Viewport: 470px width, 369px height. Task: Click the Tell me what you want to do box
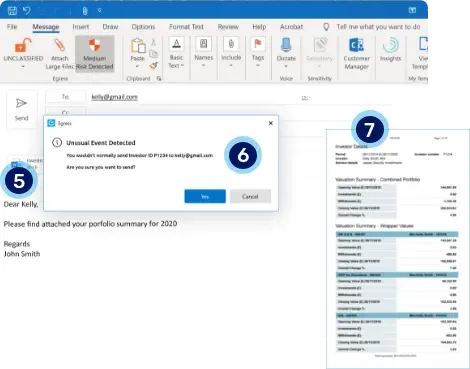coord(378,27)
